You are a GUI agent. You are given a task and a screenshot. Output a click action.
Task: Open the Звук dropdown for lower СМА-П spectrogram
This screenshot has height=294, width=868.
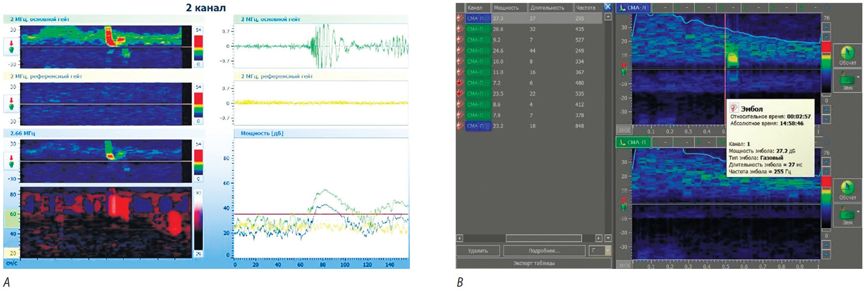click(x=858, y=212)
